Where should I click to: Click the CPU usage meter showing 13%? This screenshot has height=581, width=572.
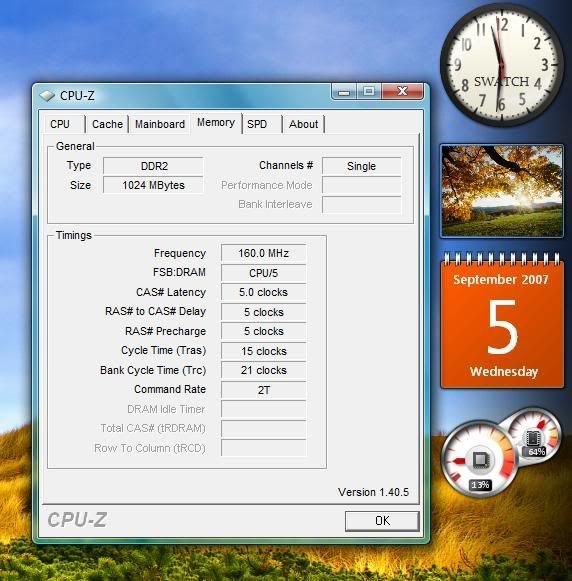click(x=480, y=459)
